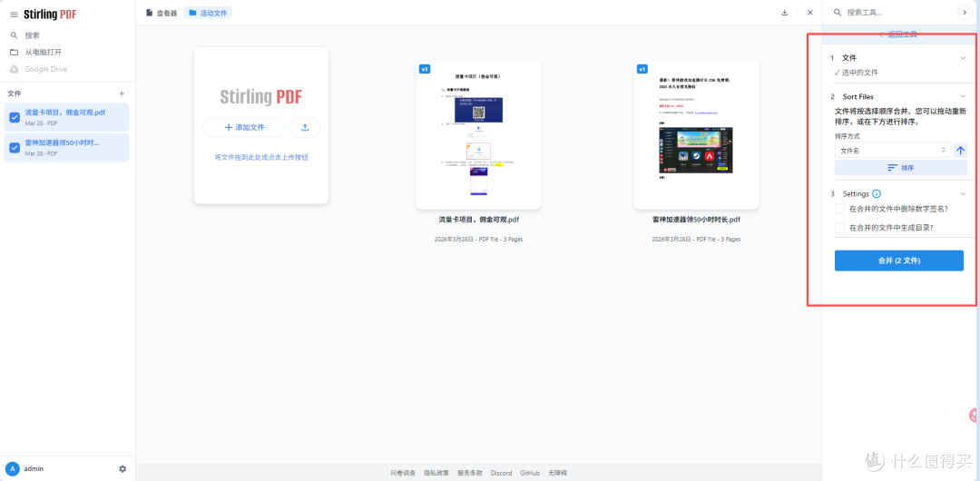Collapse Settings section chevron
Viewport: 980px width, 481px height.
(x=963, y=194)
